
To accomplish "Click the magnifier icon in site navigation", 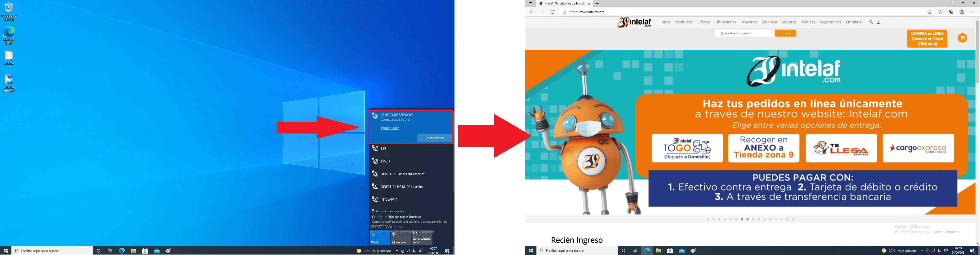I will pos(871,22).
